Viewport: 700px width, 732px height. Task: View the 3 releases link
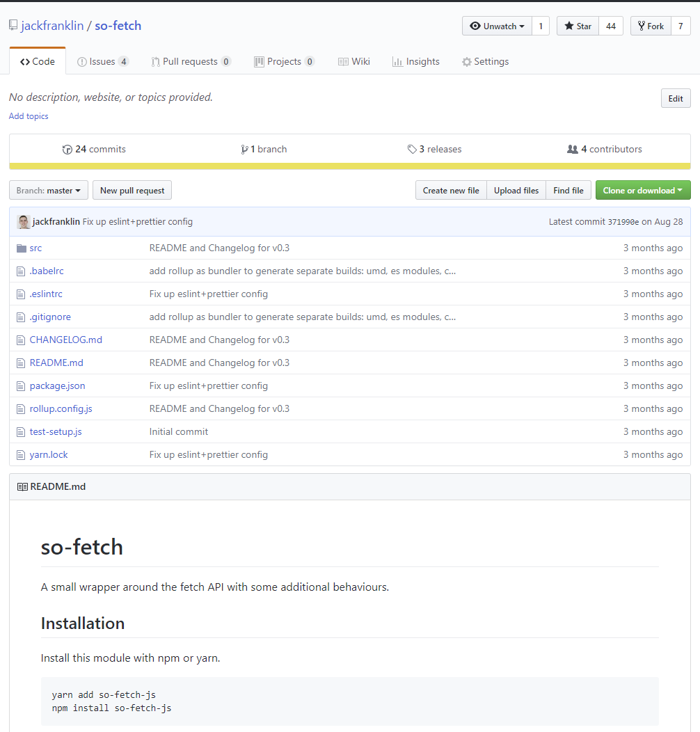coord(434,150)
